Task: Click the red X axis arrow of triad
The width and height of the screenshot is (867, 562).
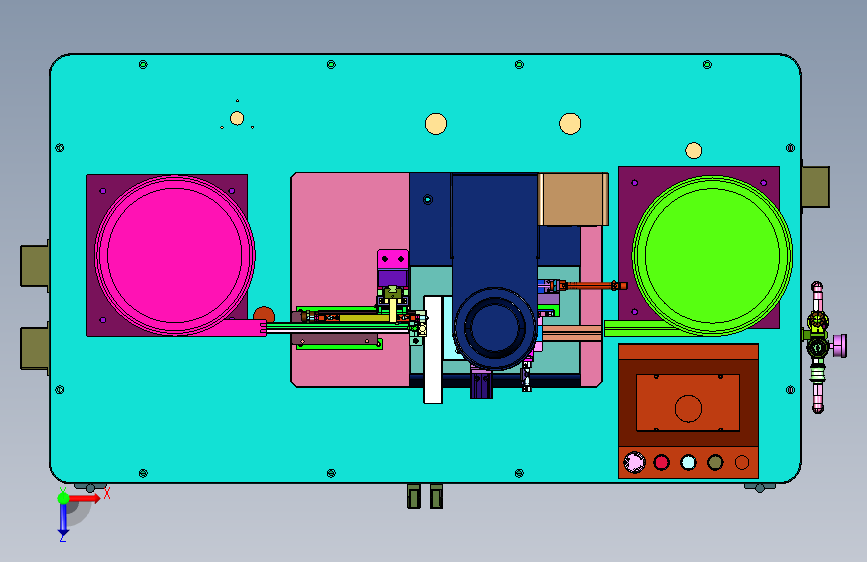Action: click(84, 498)
